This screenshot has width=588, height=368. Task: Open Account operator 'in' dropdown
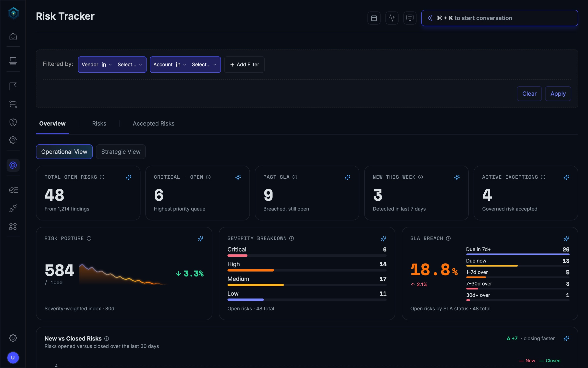(x=181, y=65)
